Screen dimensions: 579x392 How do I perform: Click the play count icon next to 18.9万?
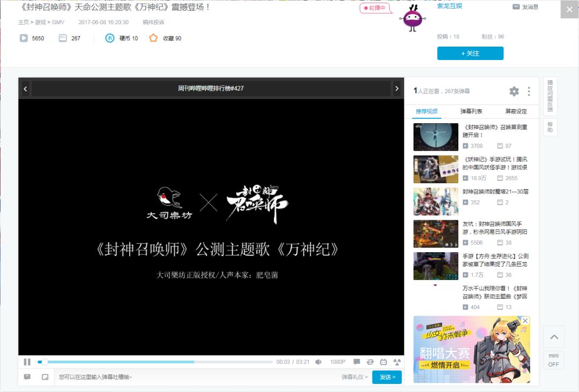pyautogui.click(x=465, y=178)
